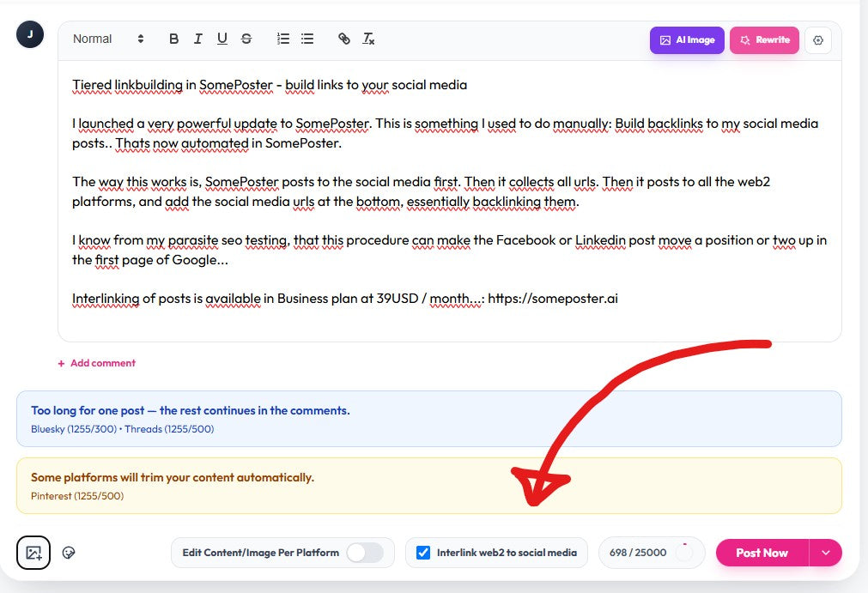Uncheck Interlink web2 to social media
This screenshot has height=593, width=868.
423,553
